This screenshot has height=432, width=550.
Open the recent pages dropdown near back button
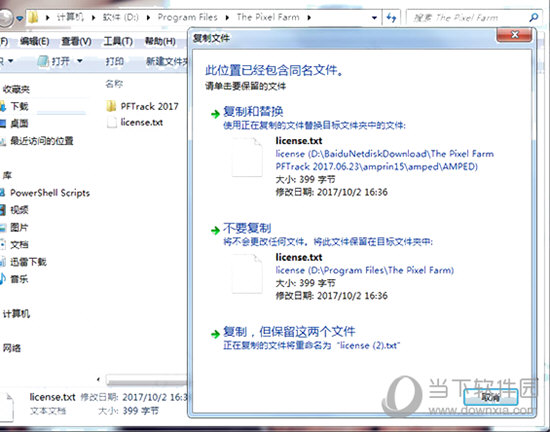pyautogui.click(x=20, y=18)
